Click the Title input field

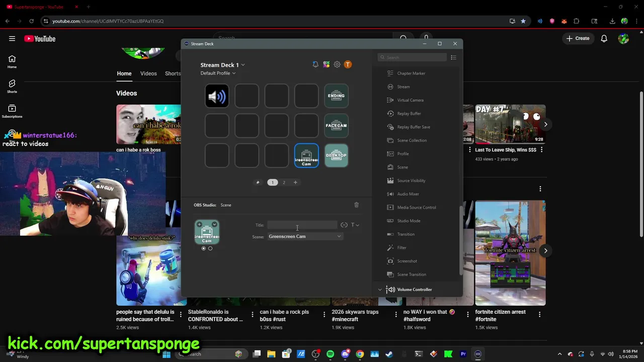coord(302,225)
